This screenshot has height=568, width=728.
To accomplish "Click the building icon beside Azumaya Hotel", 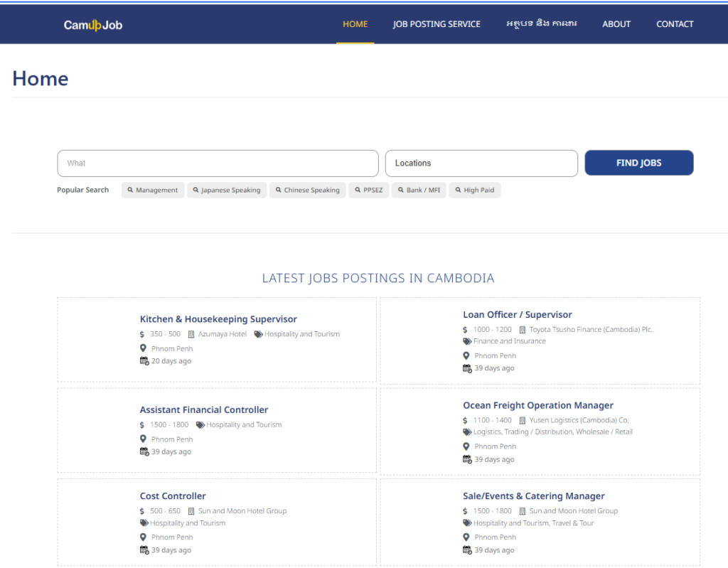I will [191, 334].
